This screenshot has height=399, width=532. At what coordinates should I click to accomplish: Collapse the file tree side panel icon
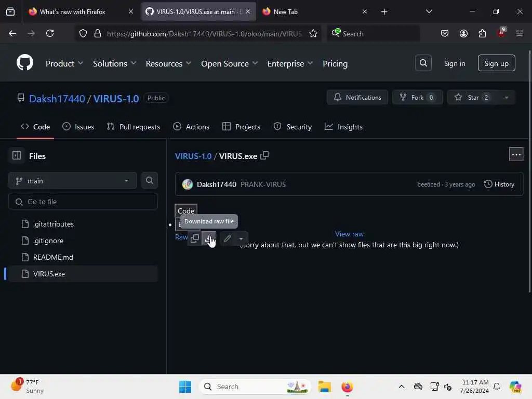pyautogui.click(x=16, y=156)
